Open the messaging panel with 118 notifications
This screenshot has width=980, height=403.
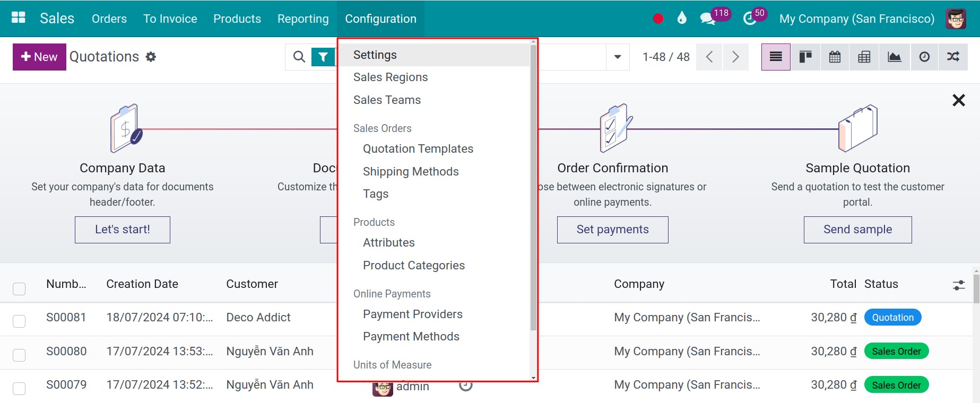coord(708,18)
